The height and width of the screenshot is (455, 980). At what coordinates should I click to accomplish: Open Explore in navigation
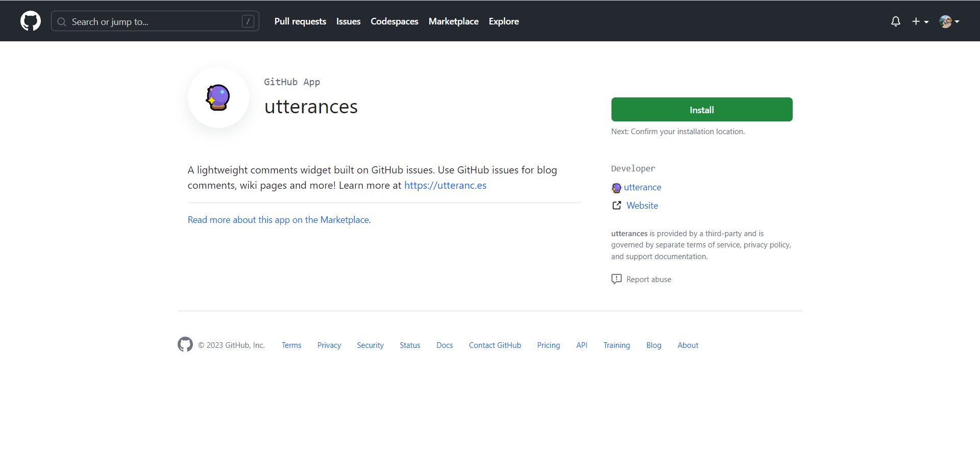[504, 21]
